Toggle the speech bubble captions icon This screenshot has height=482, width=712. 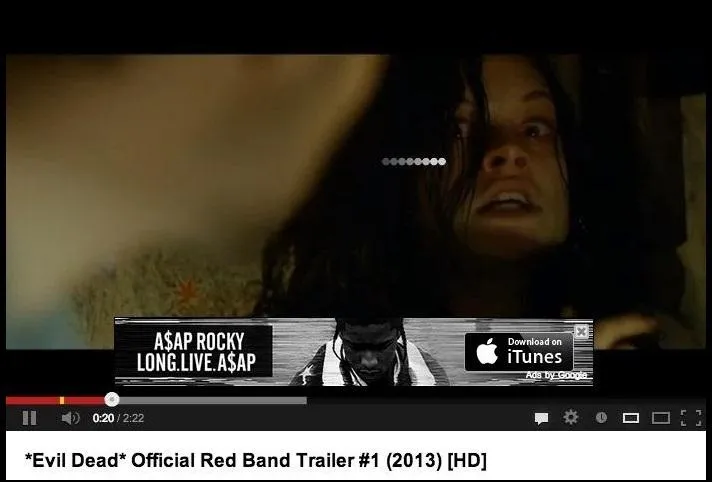[541, 418]
